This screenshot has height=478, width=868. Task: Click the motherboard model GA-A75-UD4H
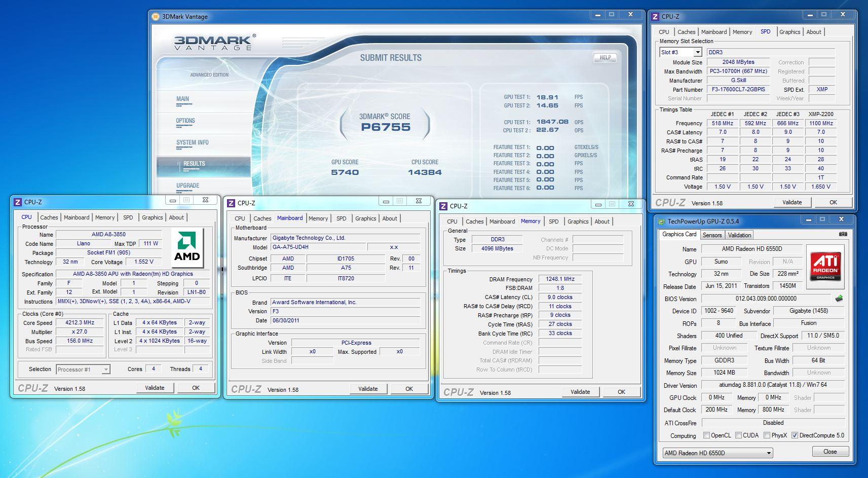(x=318, y=247)
